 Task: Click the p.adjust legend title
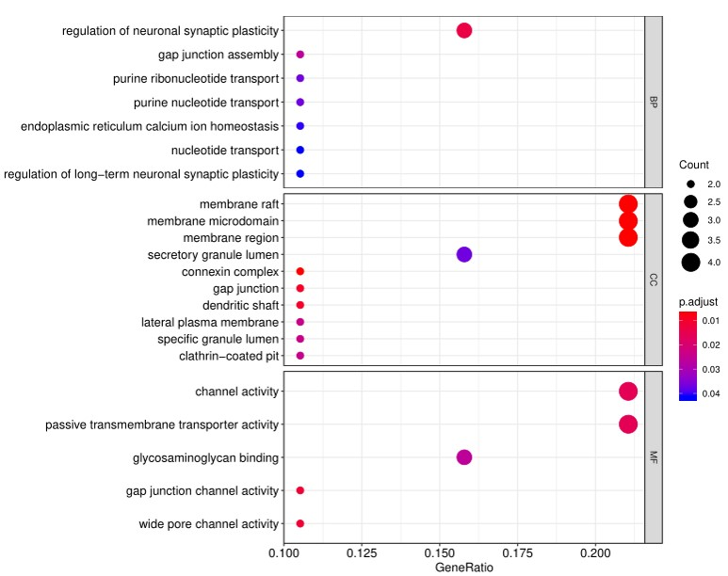click(699, 301)
